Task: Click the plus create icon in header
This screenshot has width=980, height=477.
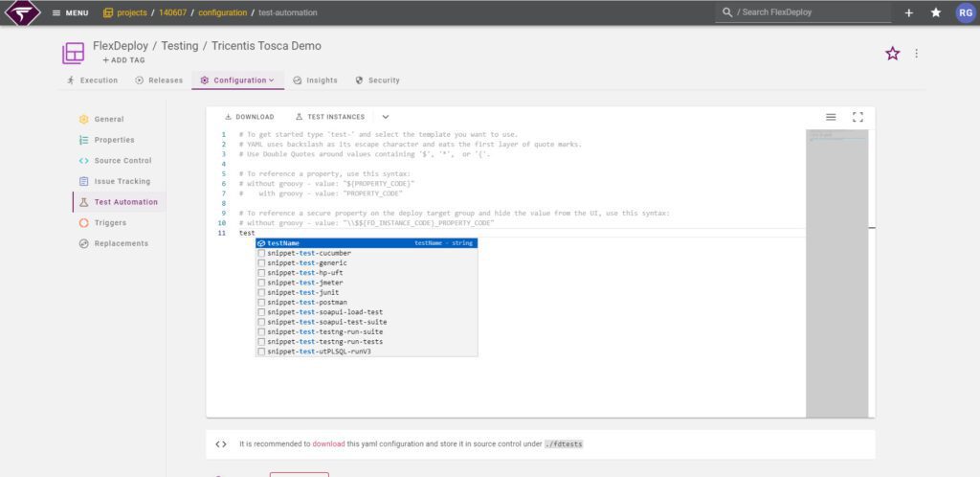Action: 909,12
